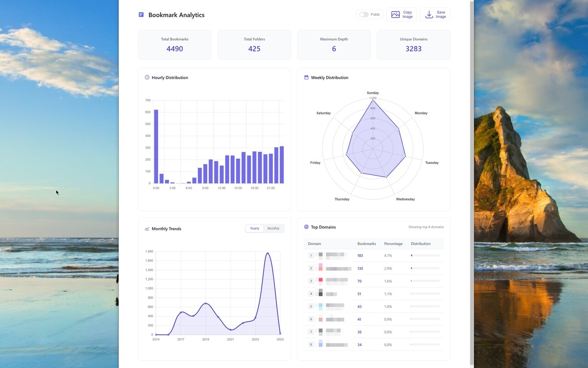Switch Monthly Trends to Yearly view
This screenshot has height=368, width=588.
coord(254,229)
